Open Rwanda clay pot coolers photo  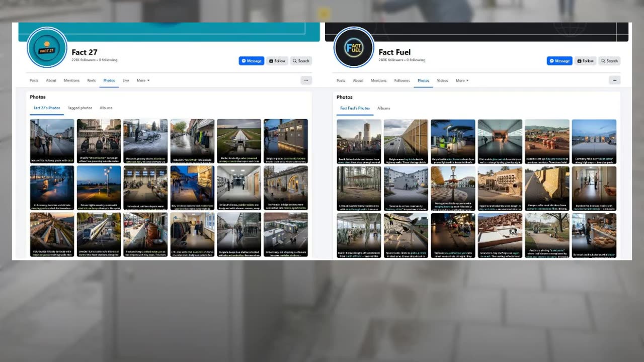(547, 142)
